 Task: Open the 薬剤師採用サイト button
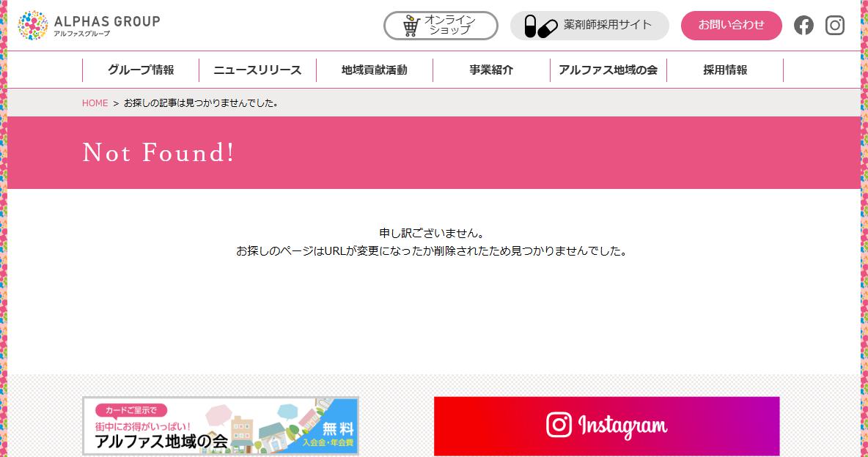point(589,26)
